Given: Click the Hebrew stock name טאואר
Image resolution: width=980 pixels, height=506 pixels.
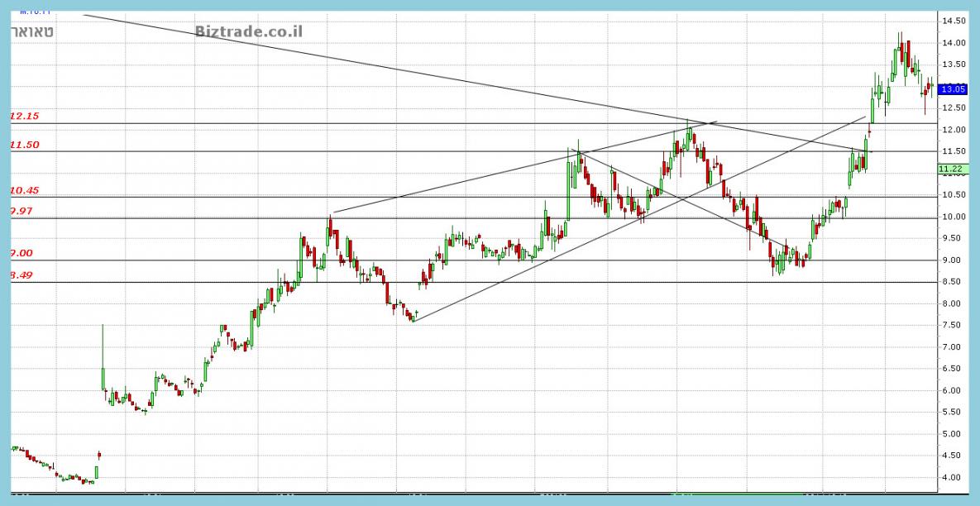Looking at the screenshot, I should point(33,31).
